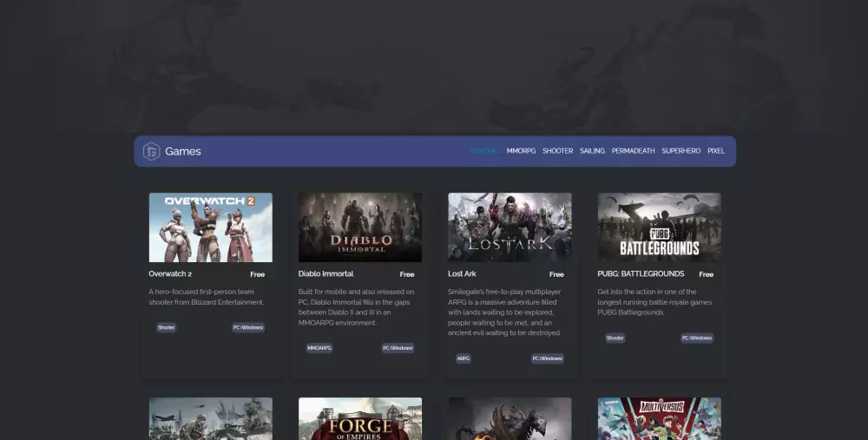Open the Overwatch 2 cover image
Screen dimensions: 868x440
tap(210, 227)
